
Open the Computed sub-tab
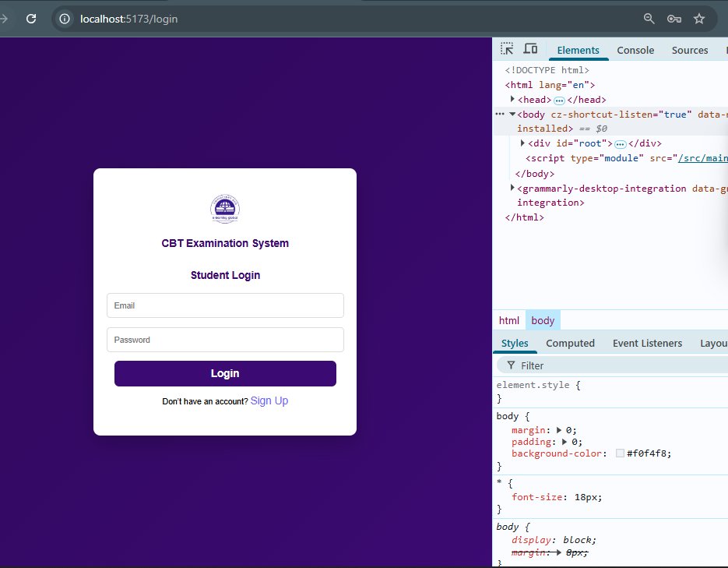[570, 343]
